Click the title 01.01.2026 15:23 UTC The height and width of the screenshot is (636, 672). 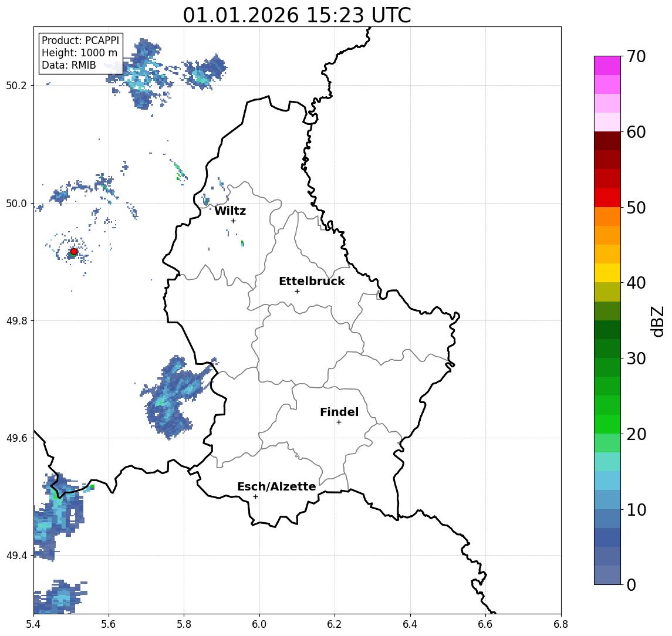pos(297,15)
